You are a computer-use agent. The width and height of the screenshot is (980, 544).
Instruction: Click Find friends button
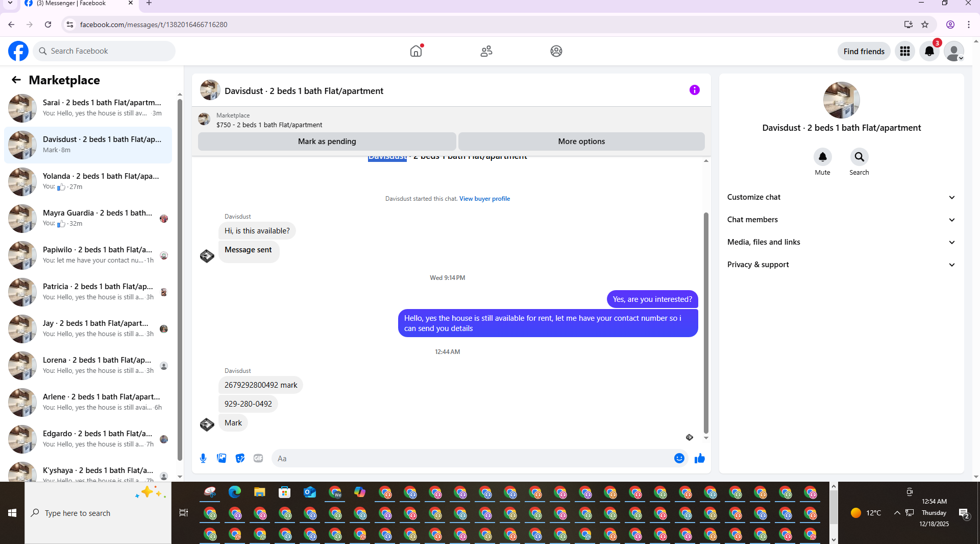(x=864, y=51)
